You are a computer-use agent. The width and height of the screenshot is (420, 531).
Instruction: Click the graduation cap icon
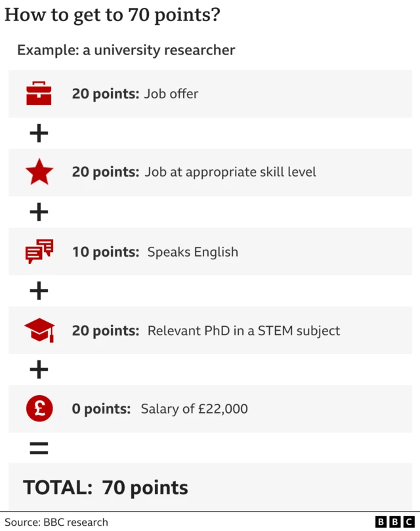tap(39, 329)
